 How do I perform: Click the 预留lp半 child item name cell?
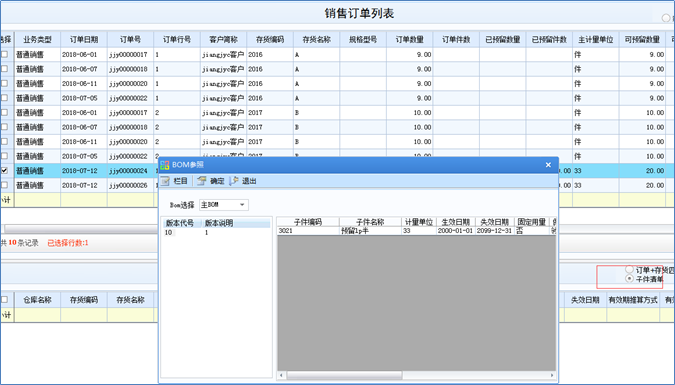[x=370, y=231]
